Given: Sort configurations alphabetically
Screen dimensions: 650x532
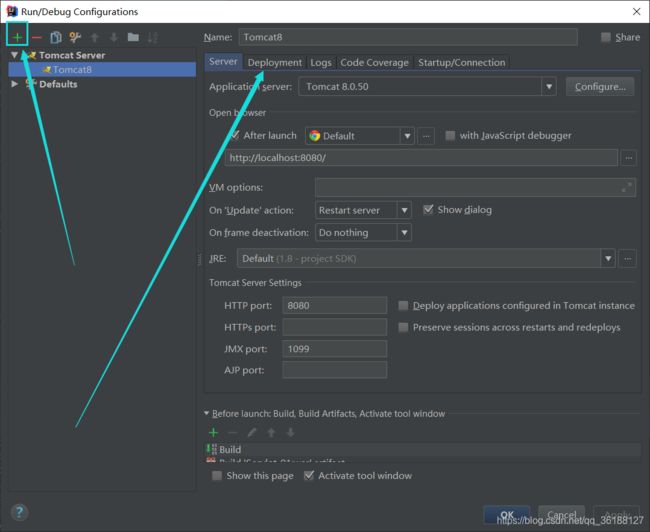Looking at the screenshot, I should click(x=153, y=38).
